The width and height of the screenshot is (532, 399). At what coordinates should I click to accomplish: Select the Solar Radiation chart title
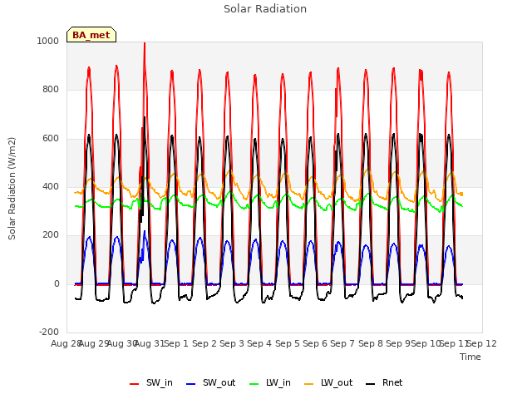tap(265, 9)
